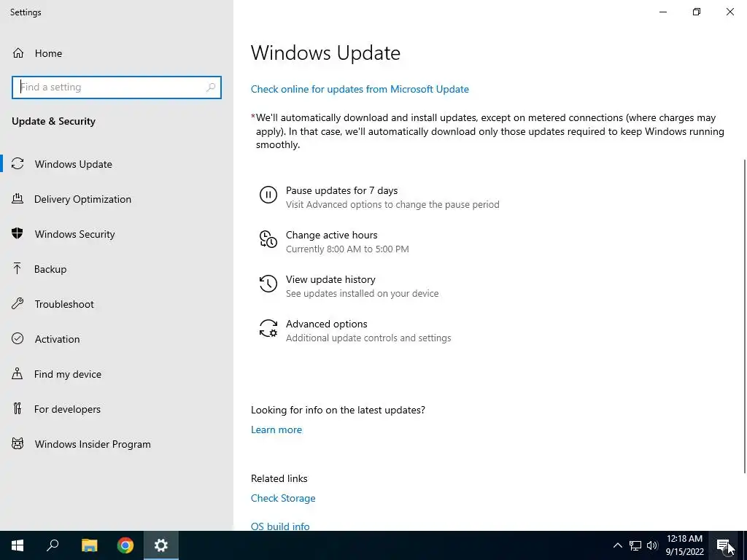The width and height of the screenshot is (747, 560).
Task: Select Windows Update label in the sidebar
Action: coord(74,164)
